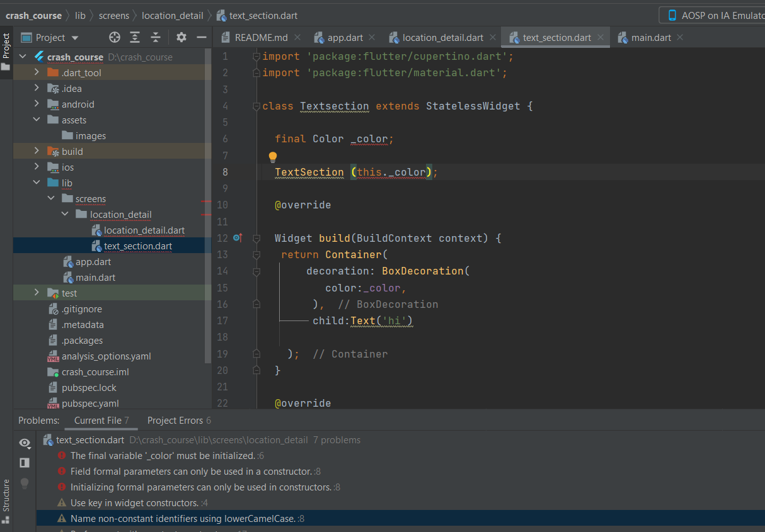This screenshot has height=532, width=765.
Task: Click the yellow lightbulb quick-fix icon
Action: [273, 157]
